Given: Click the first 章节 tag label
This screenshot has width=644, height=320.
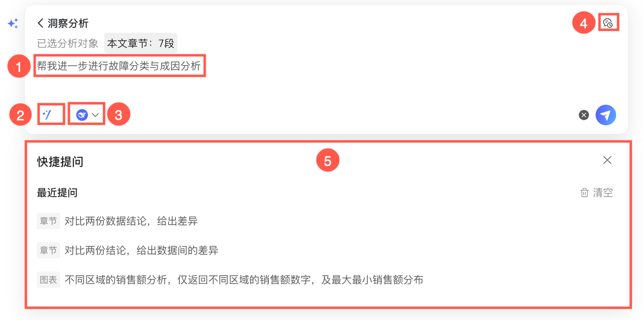Looking at the screenshot, I should (x=48, y=221).
